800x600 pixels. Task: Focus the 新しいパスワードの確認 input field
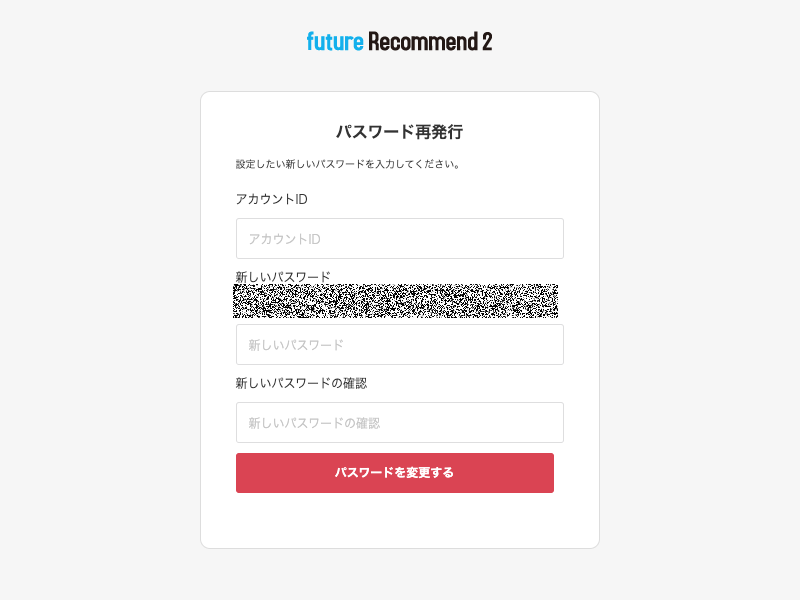399,422
